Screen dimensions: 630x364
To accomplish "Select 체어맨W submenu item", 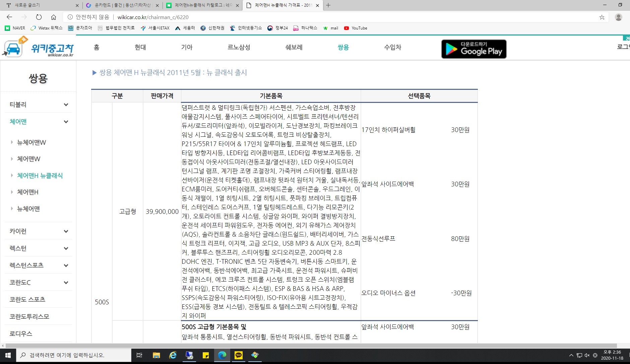I will (28, 159).
